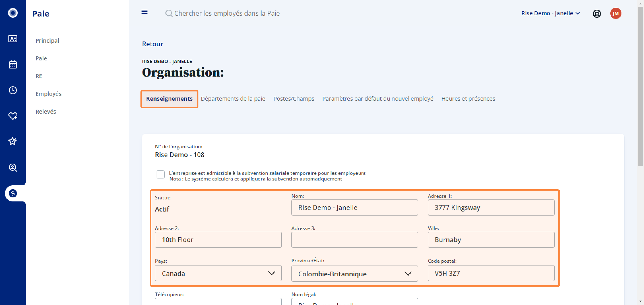Select the Renseignements tab

[x=169, y=99]
